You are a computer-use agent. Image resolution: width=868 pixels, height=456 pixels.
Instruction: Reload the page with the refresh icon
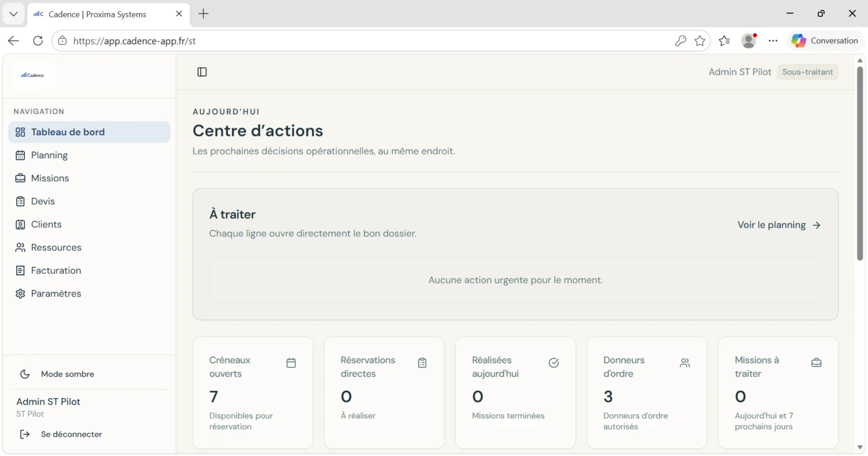pyautogui.click(x=38, y=41)
